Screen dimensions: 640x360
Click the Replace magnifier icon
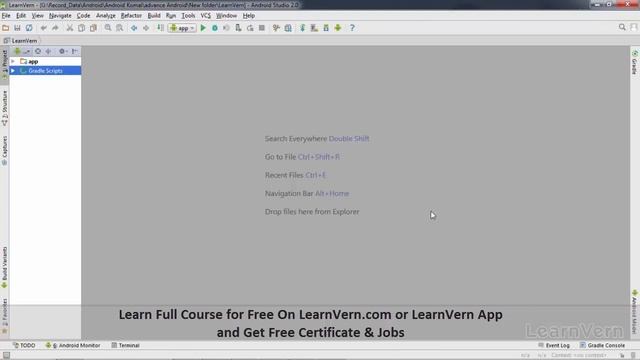(120, 28)
